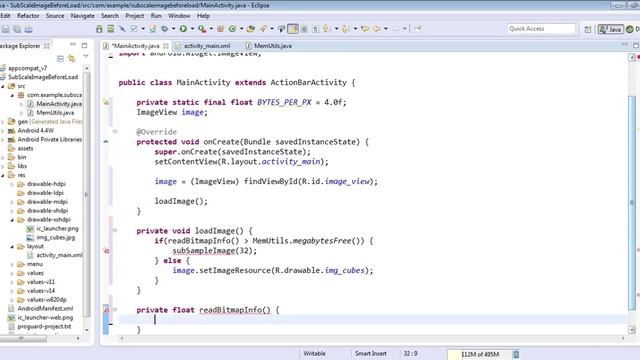Open the Android Virtual Device Manager icon
Screen dimensions: 640x360
click(111, 29)
